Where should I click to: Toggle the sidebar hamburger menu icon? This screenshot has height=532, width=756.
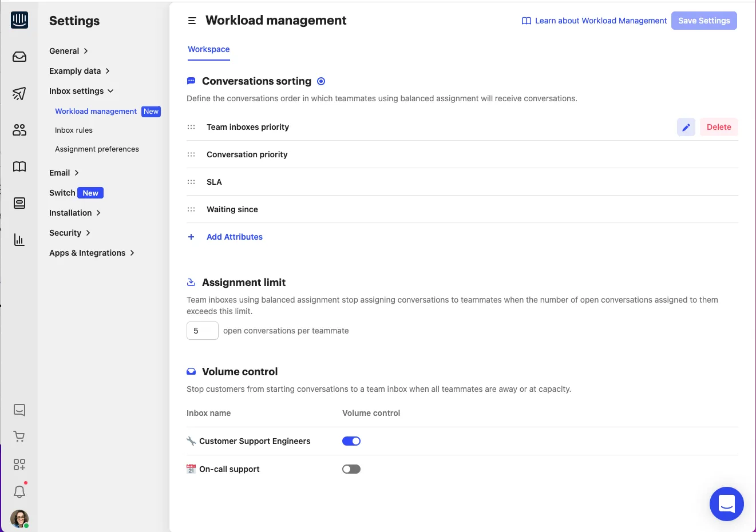tap(192, 21)
